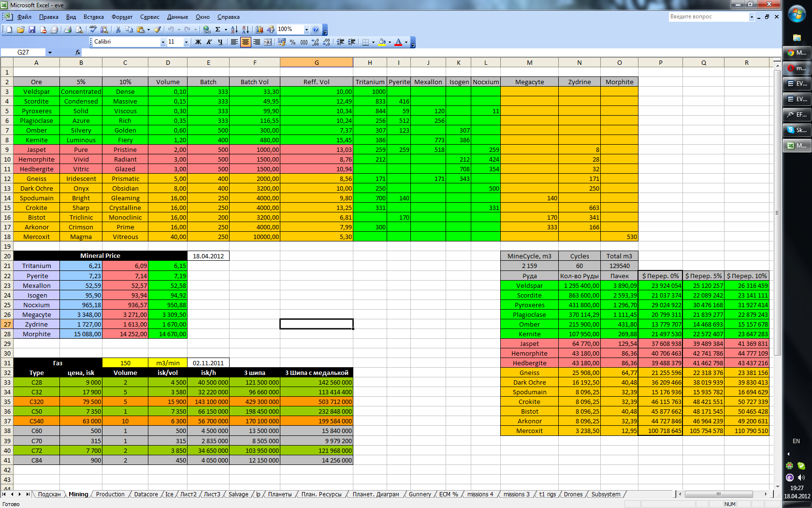The height and width of the screenshot is (508, 812).
Task: Apply red font color A
Action: coord(398,42)
